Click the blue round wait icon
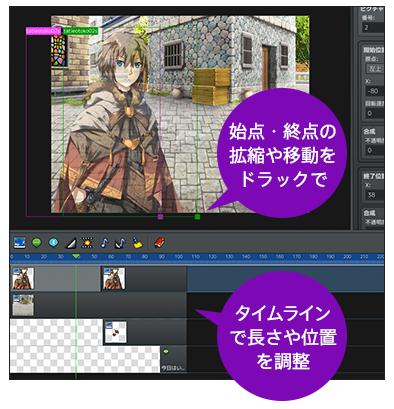The image size is (394, 409). click(x=54, y=243)
